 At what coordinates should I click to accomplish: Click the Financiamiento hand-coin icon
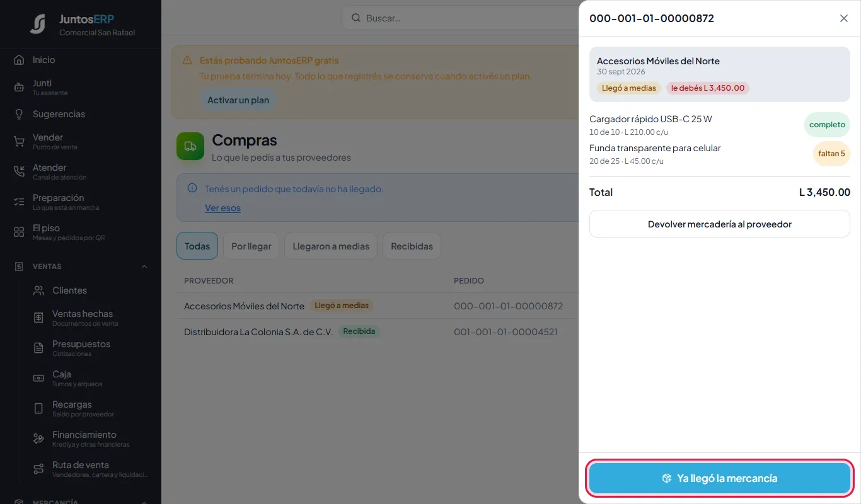(x=38, y=439)
